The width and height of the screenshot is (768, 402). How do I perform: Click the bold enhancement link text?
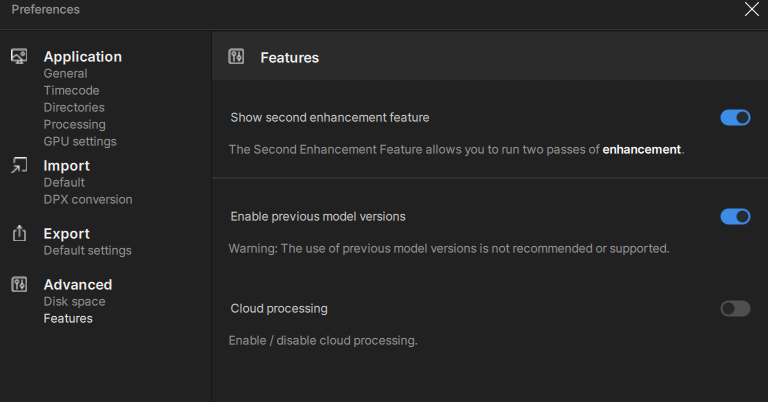(641, 150)
